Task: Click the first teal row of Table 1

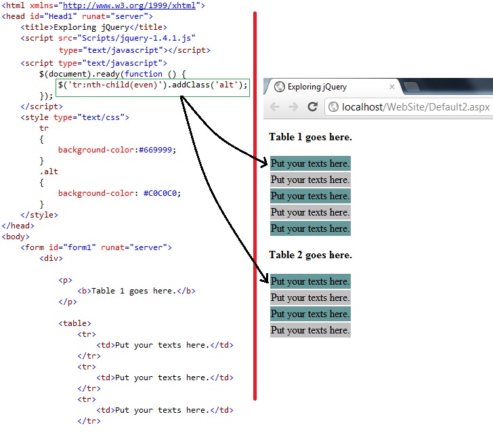Action: (x=310, y=163)
